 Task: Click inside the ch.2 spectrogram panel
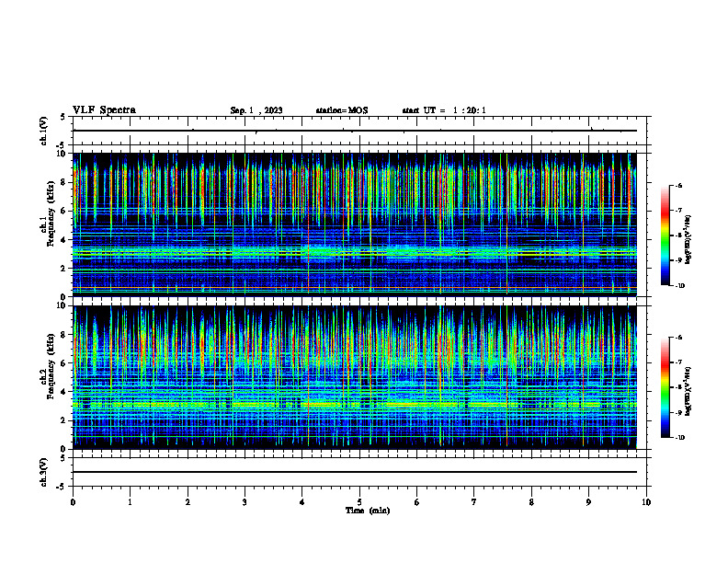coord(354,377)
